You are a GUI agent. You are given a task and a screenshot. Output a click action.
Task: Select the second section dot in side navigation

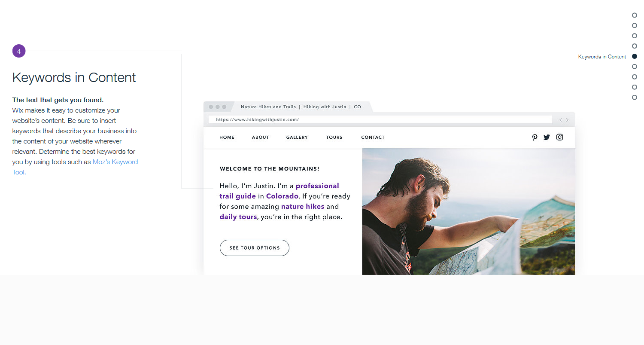(635, 25)
